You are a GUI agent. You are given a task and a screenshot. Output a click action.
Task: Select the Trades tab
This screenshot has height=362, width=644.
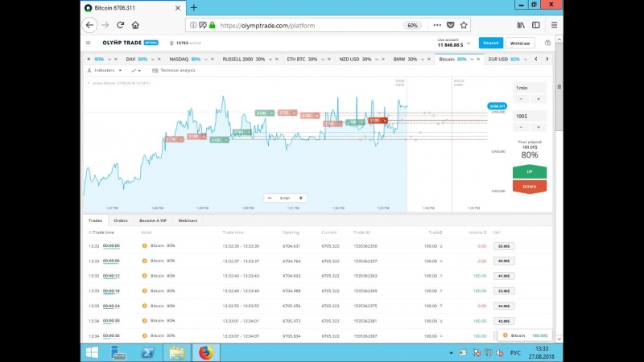pos(95,220)
